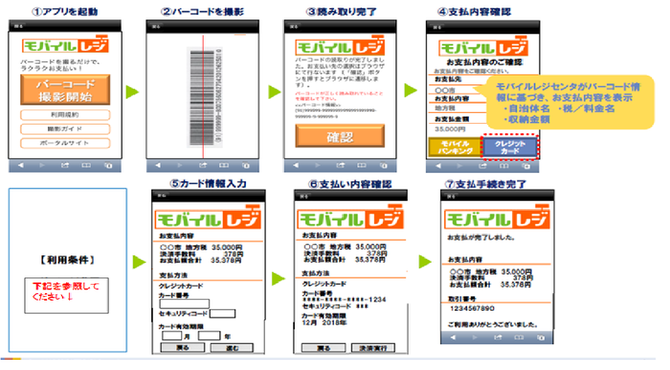
Task: Click 12月 2018年 expiry text in step 6
Action: click(324, 323)
